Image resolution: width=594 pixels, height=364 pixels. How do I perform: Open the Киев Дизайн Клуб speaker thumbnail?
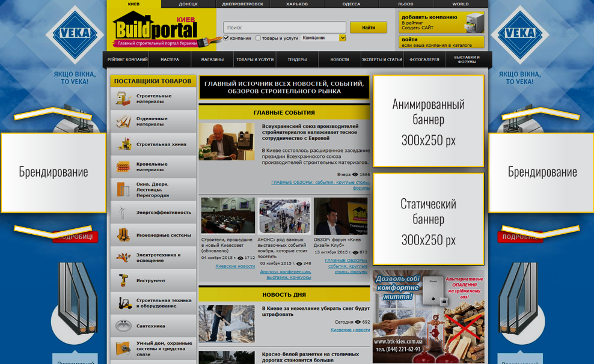pyautogui.click(x=340, y=216)
